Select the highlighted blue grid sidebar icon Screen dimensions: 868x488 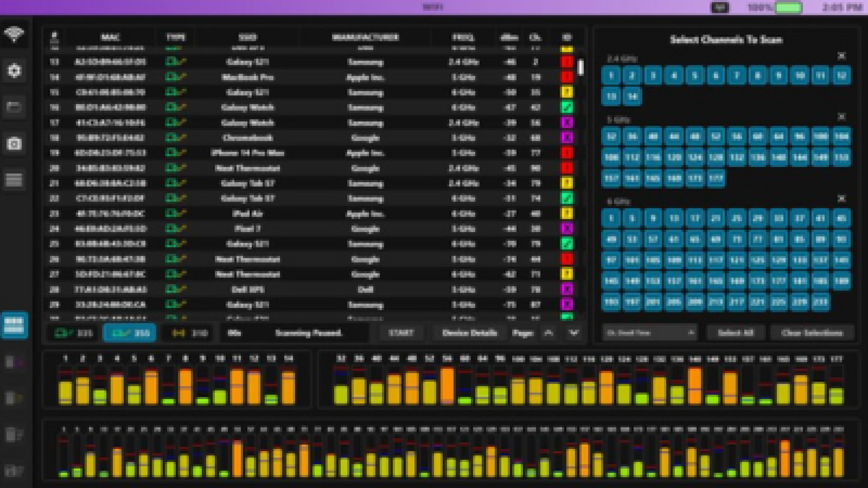(14, 325)
